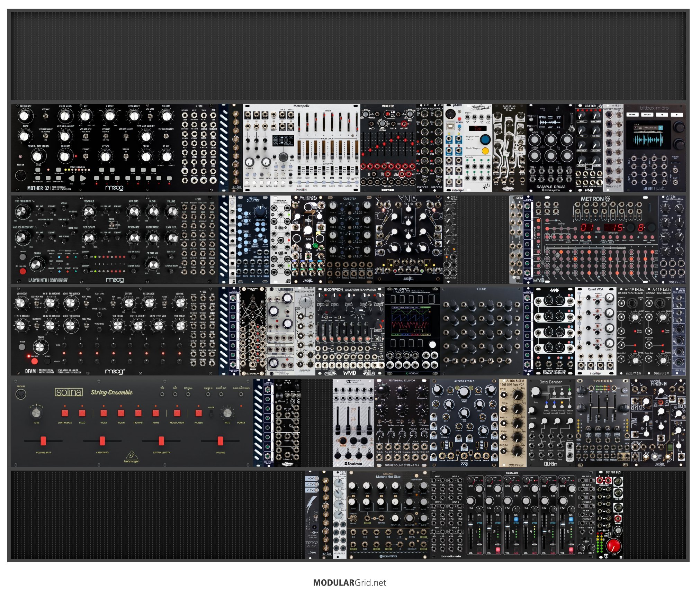Click the VOLUME BASS slider on the Solina
Screen dimensions: 700x590
click(43, 441)
